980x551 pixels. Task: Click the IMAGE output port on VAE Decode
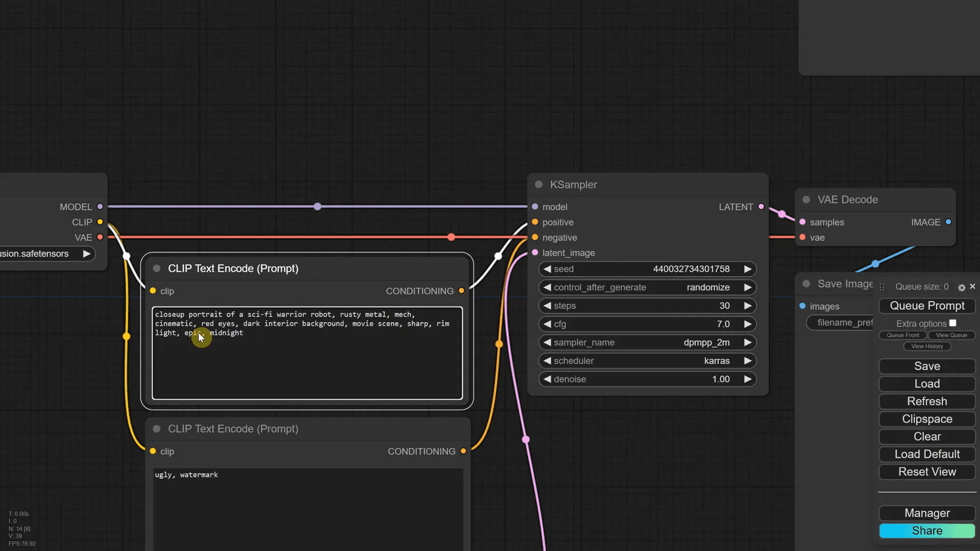949,222
